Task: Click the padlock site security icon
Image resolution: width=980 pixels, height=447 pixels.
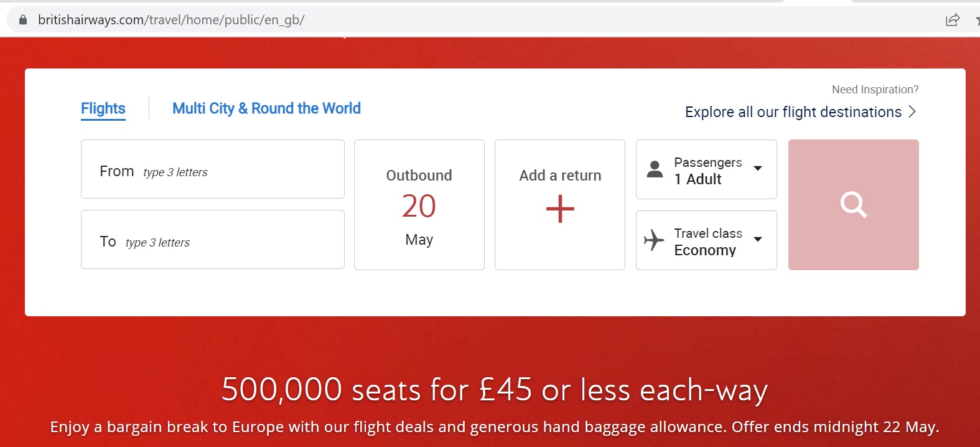Action: click(x=23, y=20)
